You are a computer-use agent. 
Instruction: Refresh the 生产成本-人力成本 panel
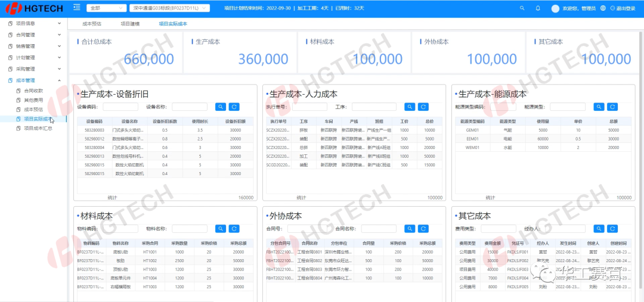click(x=423, y=107)
